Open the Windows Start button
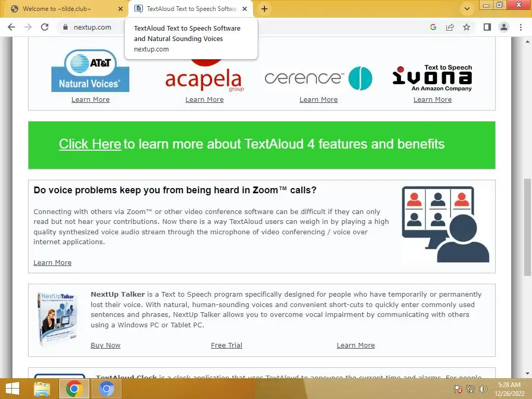This screenshot has height=399, width=532. click(x=12, y=389)
